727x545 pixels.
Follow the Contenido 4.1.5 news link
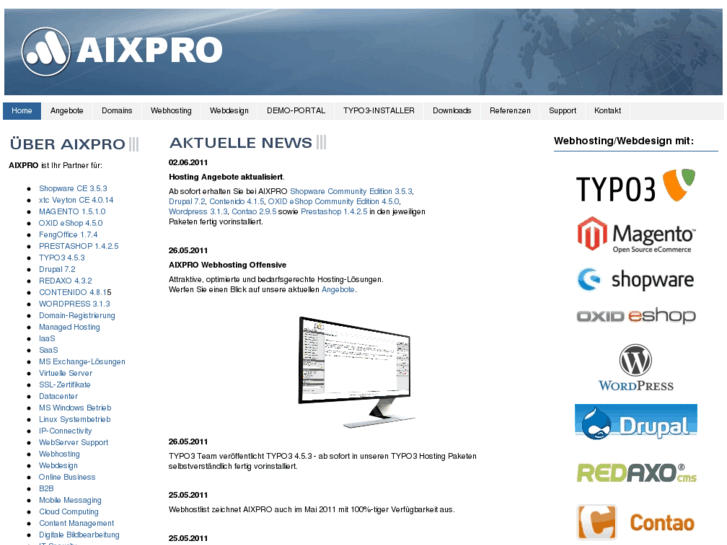[237, 201]
